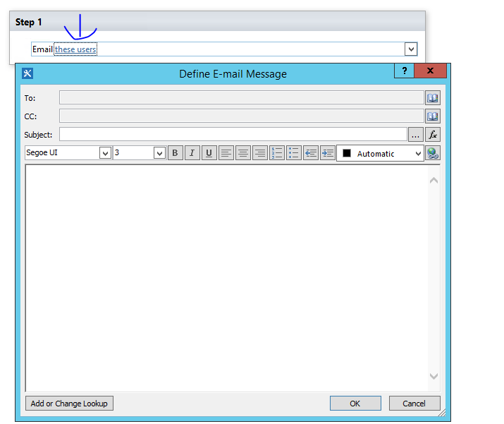Click inside the To field

click(241, 97)
